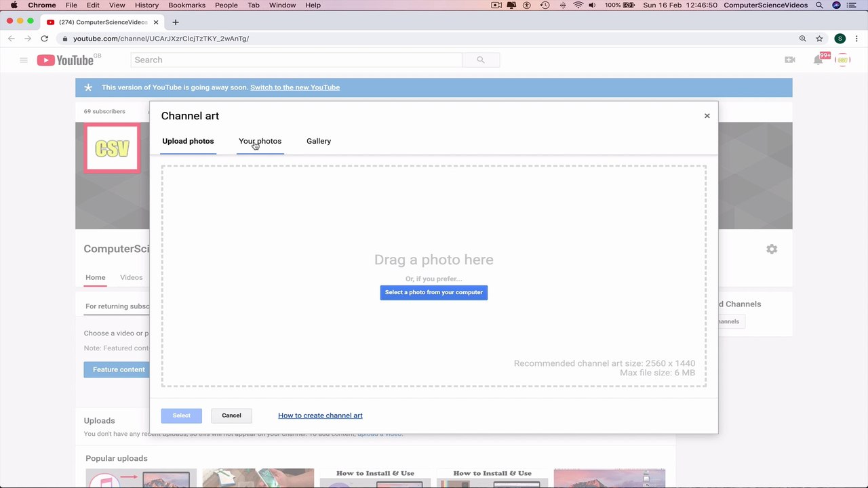Open How to create channel art link
The image size is (868, 488).
[320, 415]
